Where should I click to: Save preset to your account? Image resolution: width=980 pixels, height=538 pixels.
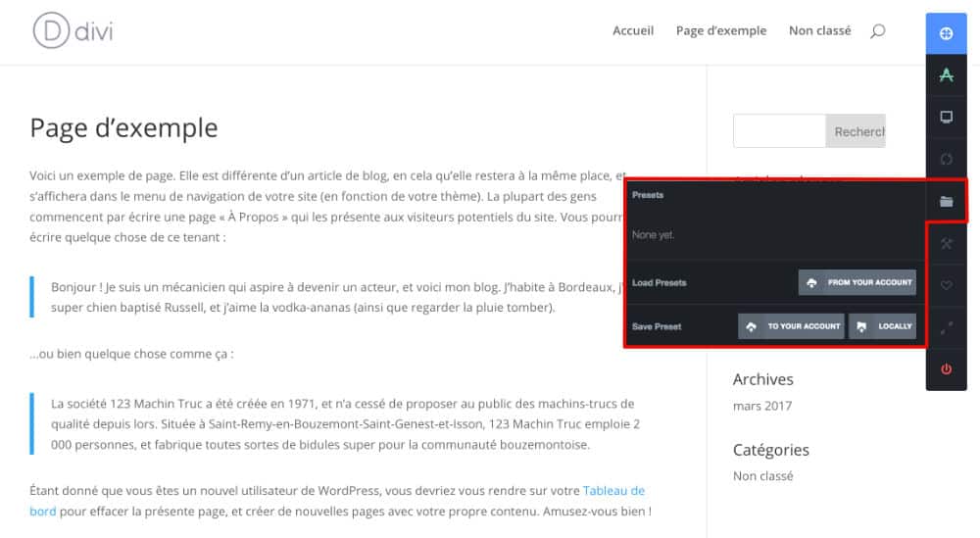[791, 326]
